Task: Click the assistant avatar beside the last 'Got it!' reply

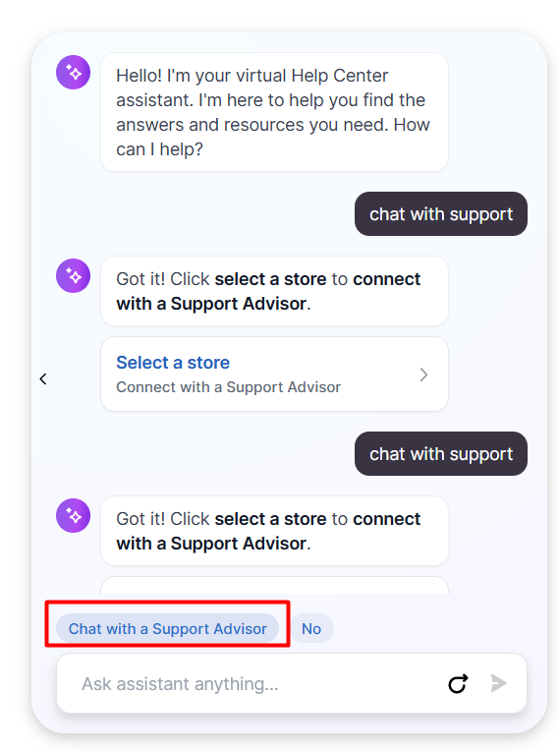Action: [x=74, y=516]
